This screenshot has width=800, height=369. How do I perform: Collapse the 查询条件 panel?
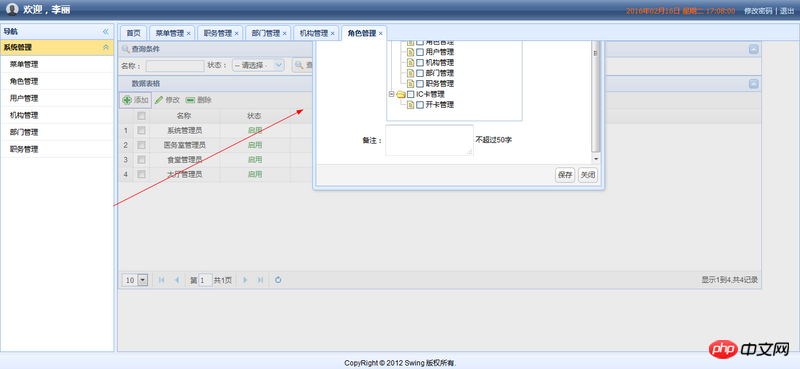[753, 49]
